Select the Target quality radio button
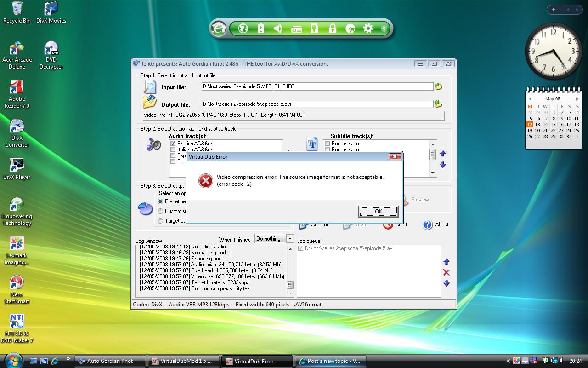Image resolution: width=588 pixels, height=368 pixels. [160, 221]
